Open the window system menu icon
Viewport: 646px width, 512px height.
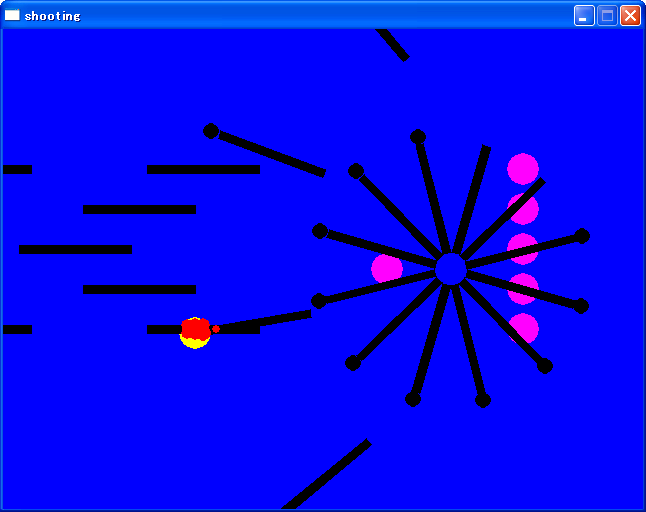[x=12, y=15]
